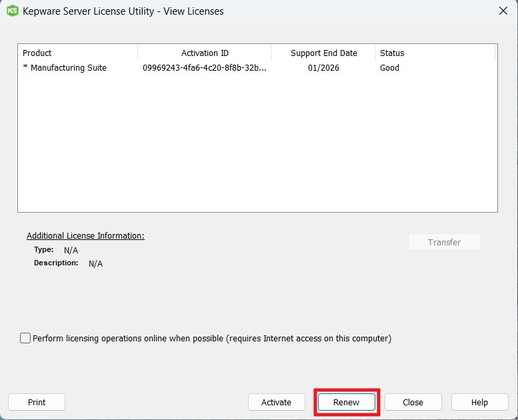Open Help via the Help button
This screenshot has height=420, width=518.
[x=479, y=402]
